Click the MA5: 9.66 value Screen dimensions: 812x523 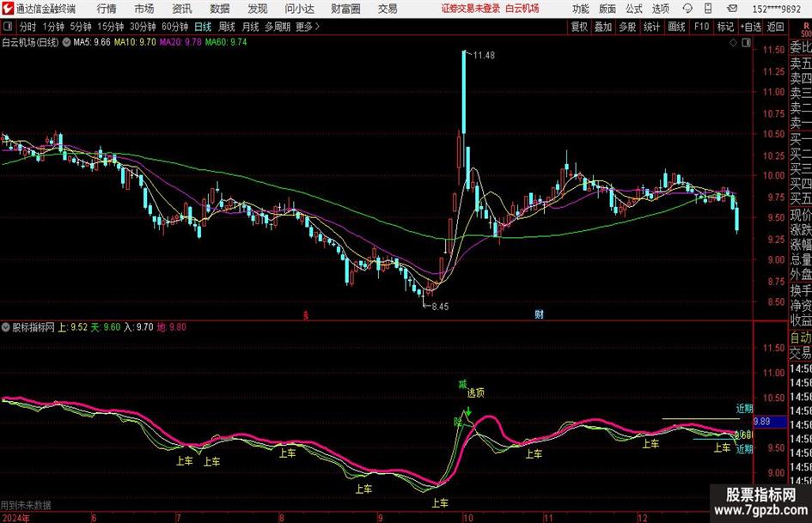click(92, 42)
